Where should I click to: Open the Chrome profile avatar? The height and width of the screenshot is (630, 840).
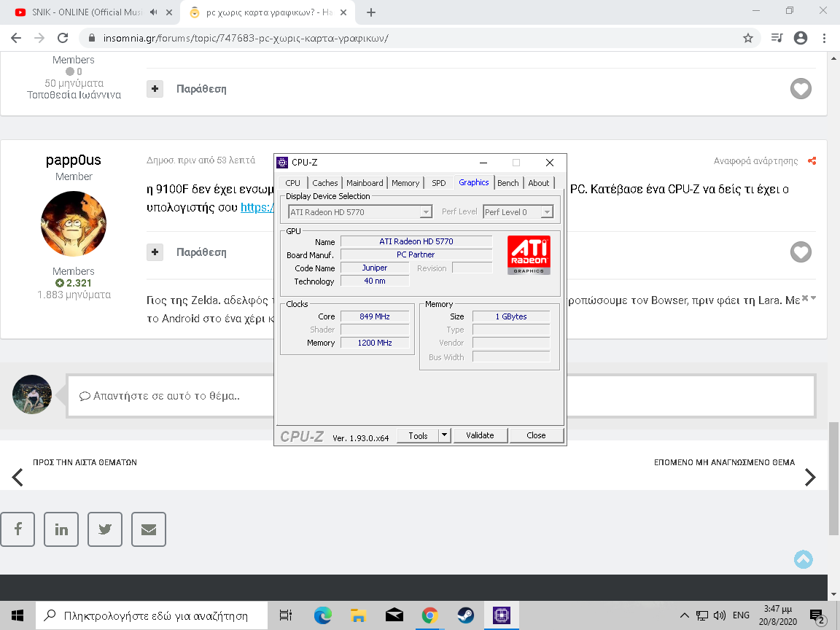point(801,38)
